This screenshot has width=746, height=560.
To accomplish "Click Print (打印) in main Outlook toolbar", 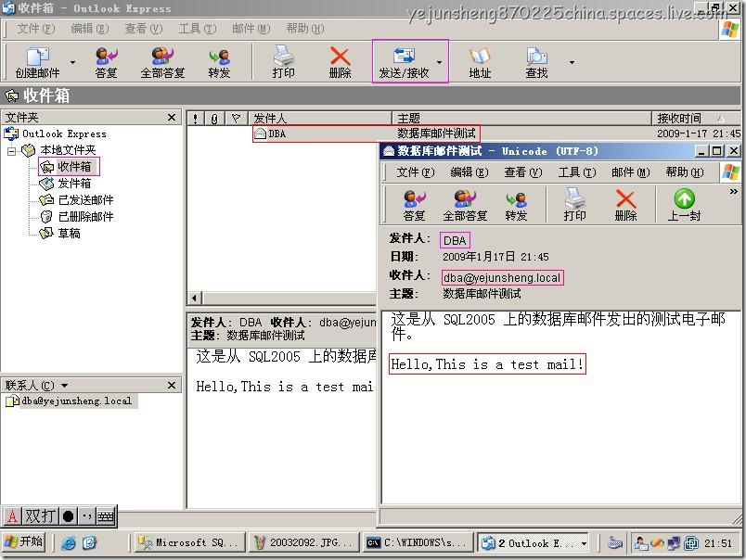I will tap(284, 62).
